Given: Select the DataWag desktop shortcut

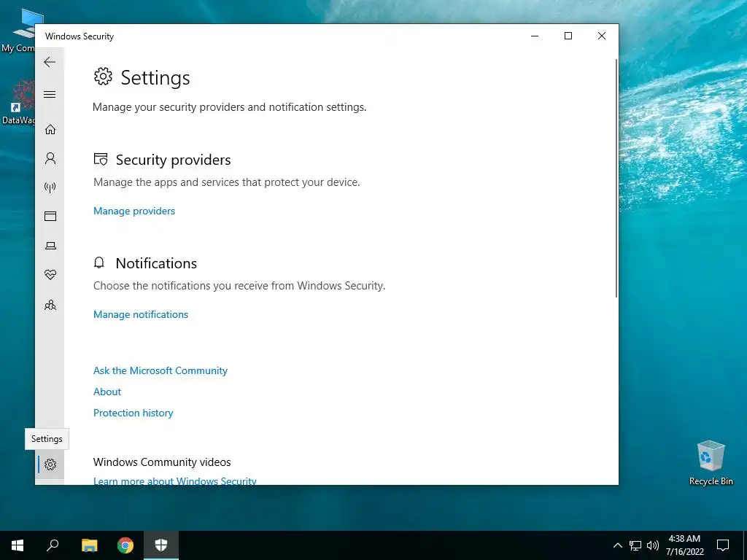Looking at the screenshot, I should 18,103.
